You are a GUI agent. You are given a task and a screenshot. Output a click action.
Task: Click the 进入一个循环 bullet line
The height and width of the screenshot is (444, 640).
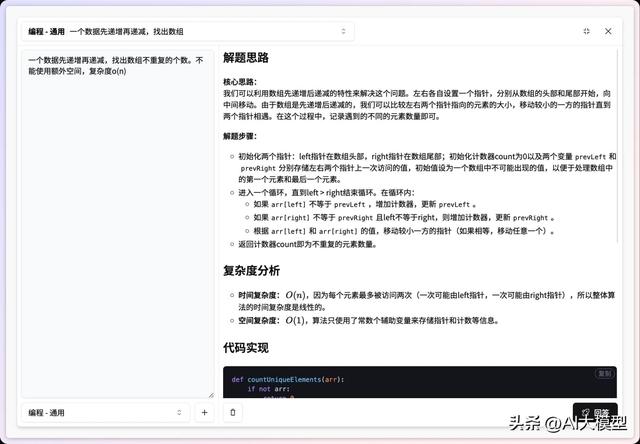click(x=326, y=193)
